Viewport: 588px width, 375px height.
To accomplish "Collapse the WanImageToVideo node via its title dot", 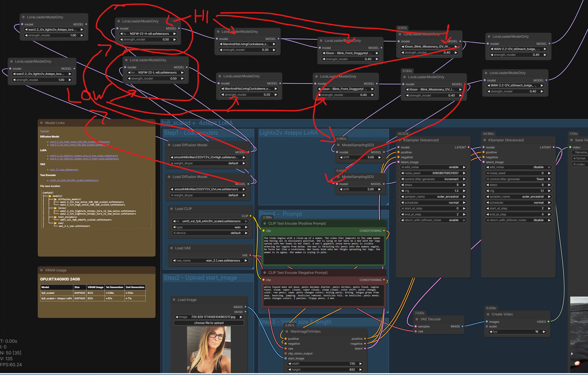I will click(x=287, y=332).
